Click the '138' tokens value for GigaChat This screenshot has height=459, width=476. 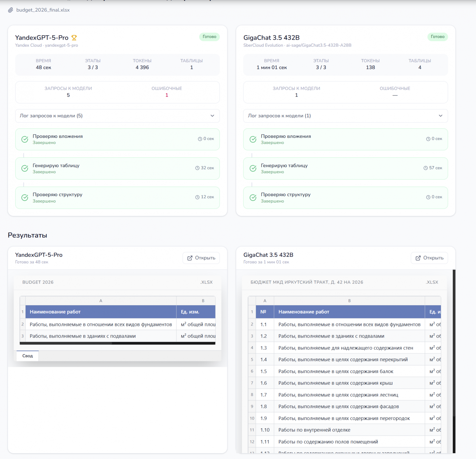tap(370, 67)
